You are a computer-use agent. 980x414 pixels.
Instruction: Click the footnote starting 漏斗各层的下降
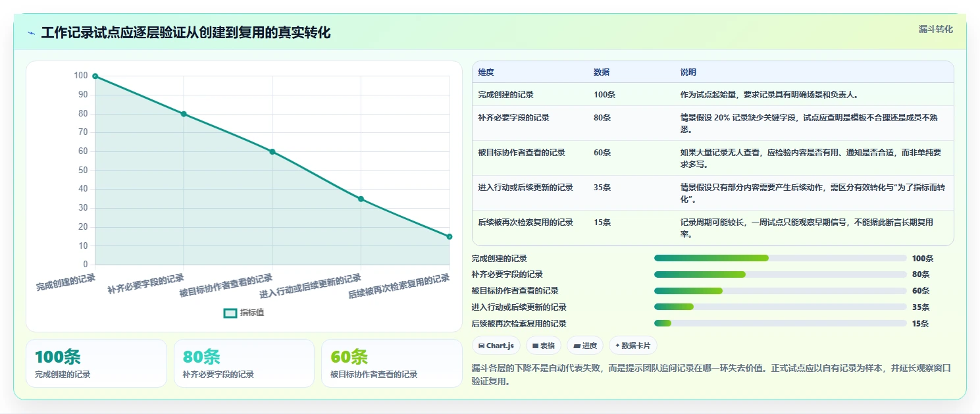[712, 375]
